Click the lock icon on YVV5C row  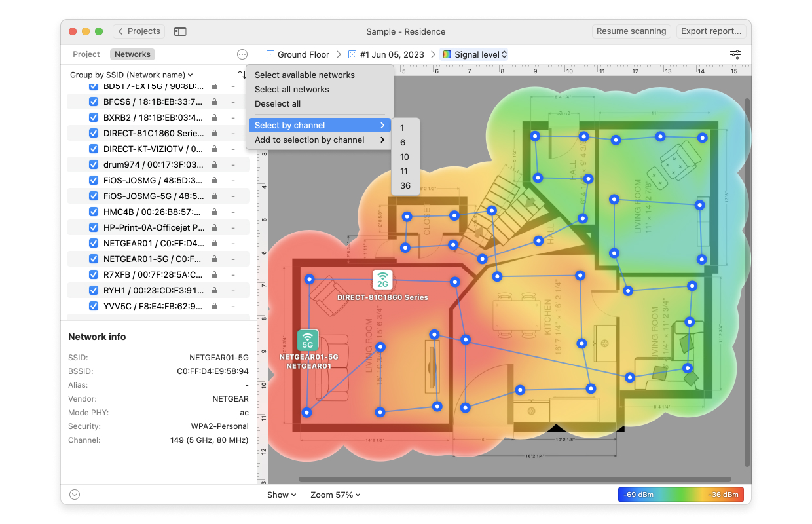pos(214,306)
